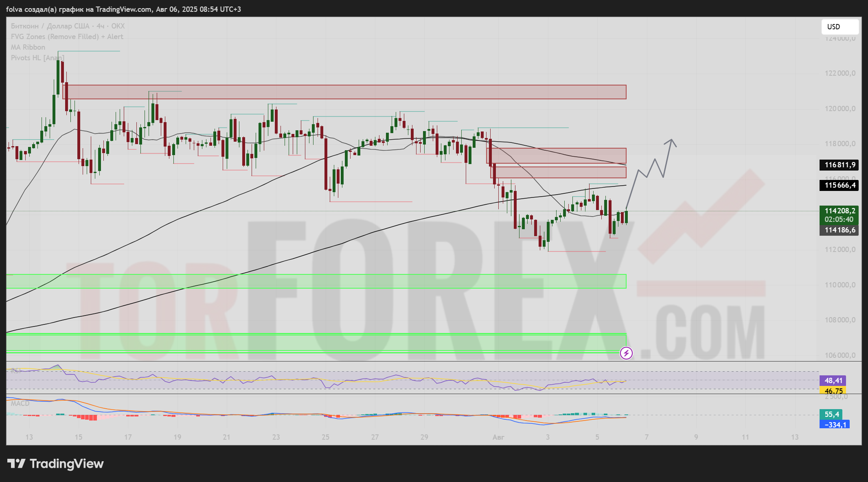The width and height of the screenshot is (868, 482).
Task: Select the FVG Zones indicator label
Action: pyautogui.click(x=67, y=37)
